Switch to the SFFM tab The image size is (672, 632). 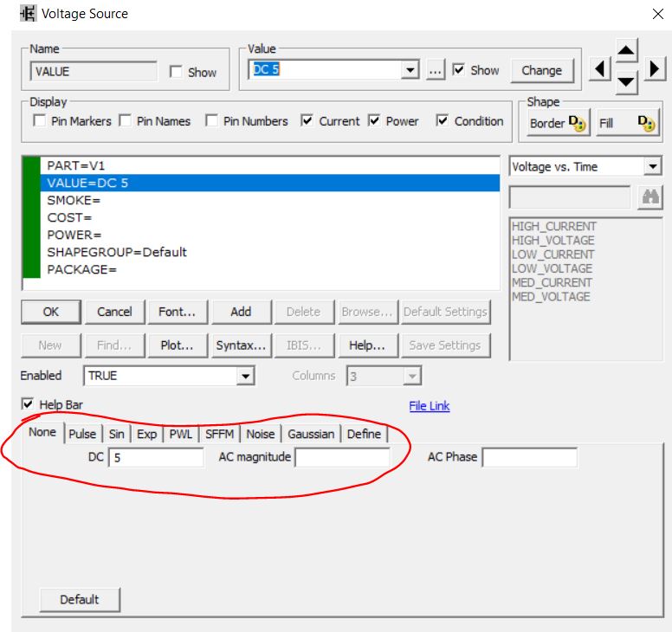click(219, 434)
